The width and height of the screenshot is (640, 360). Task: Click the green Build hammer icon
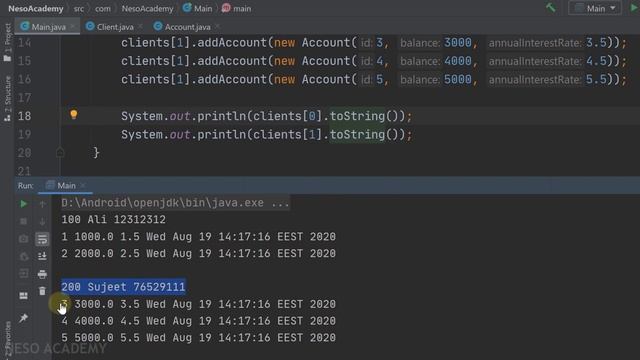point(551,7)
